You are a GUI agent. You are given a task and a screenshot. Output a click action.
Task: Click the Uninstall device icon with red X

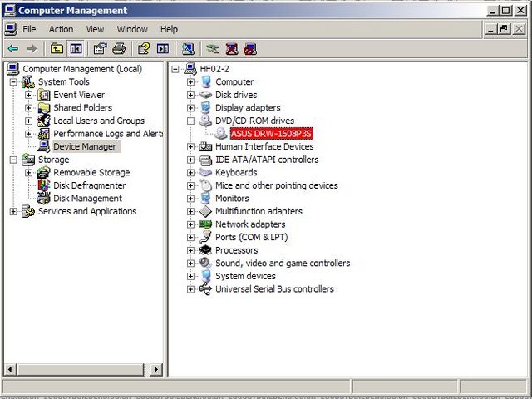tap(232, 49)
